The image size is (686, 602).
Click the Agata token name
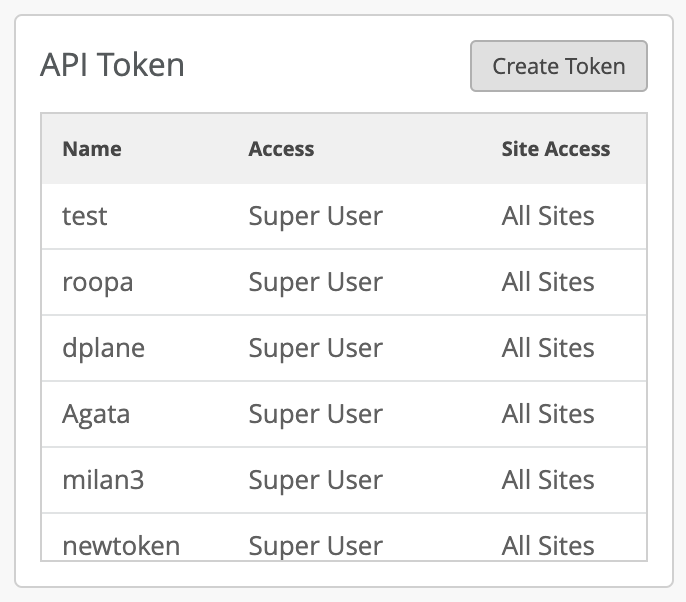pyautogui.click(x=96, y=414)
